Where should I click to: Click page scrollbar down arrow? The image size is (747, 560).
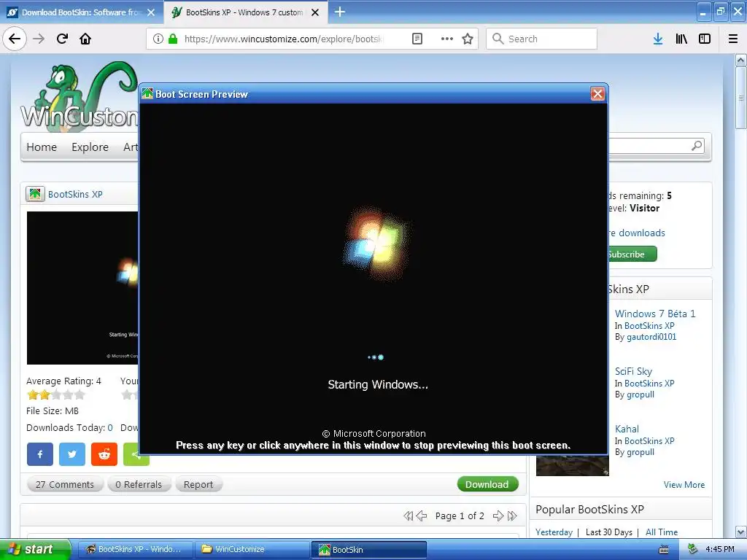[740, 532]
